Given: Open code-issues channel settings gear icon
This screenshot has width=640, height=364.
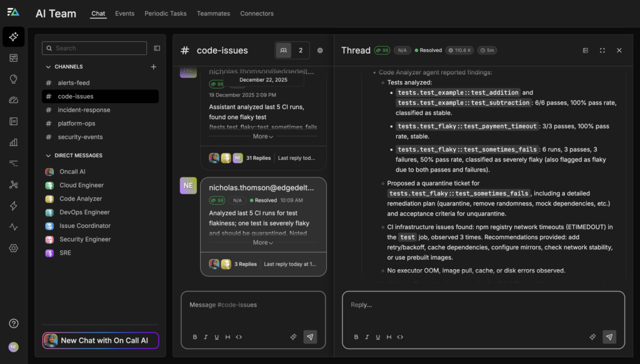Looking at the screenshot, I should coord(320,51).
